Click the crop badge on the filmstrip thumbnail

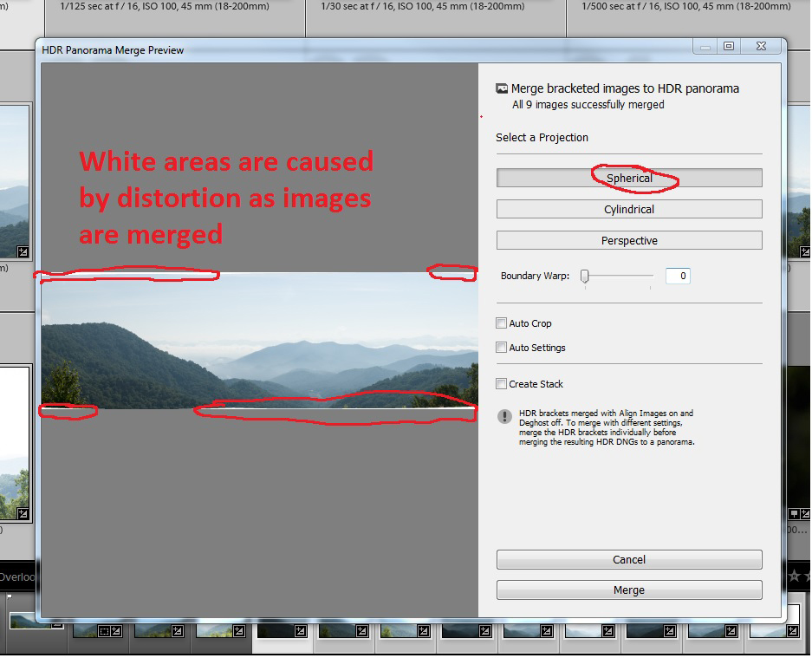[105, 631]
